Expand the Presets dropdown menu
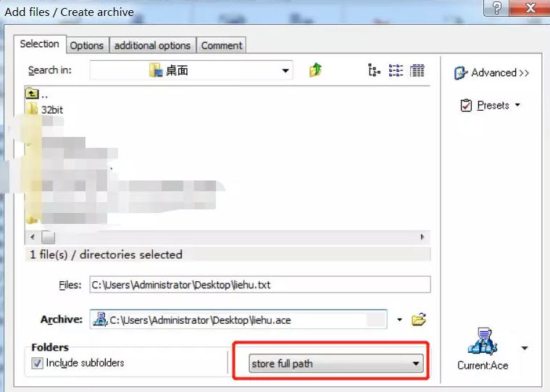 517,106
